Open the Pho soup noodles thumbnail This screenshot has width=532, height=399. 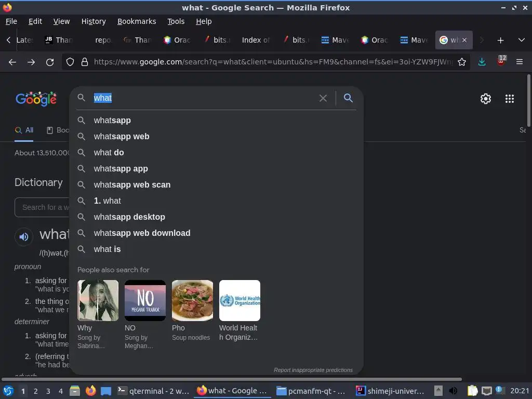192,301
